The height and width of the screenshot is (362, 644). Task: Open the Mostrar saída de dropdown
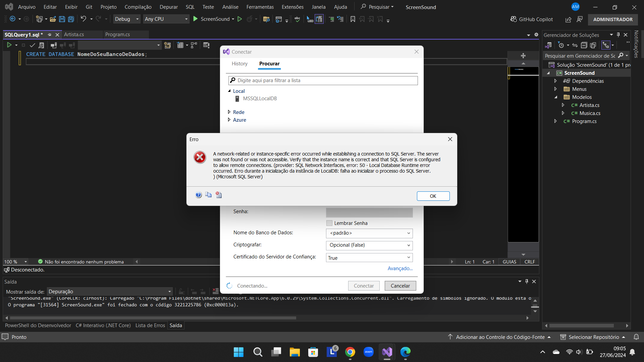(110, 292)
